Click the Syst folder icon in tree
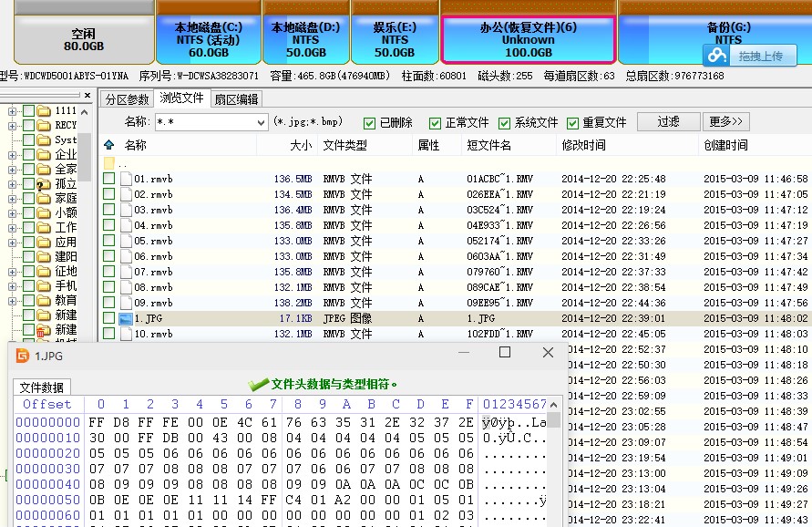Image resolution: width=812 pixels, height=527 pixels. [44, 140]
